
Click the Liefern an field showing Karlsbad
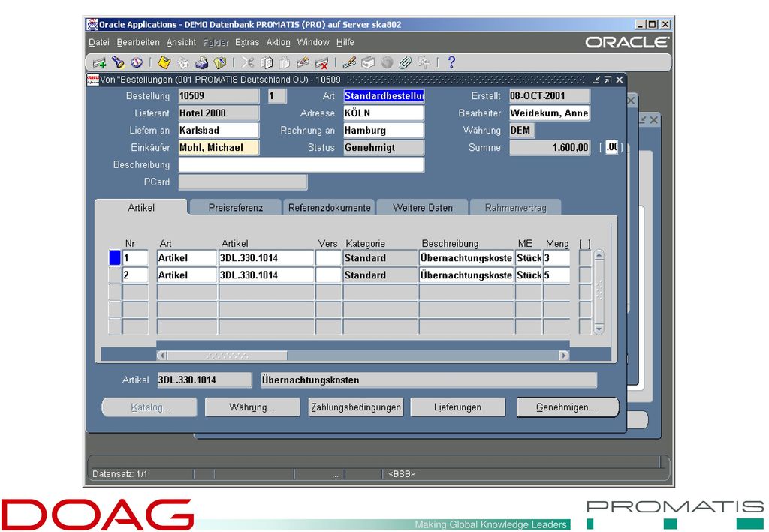pos(219,130)
